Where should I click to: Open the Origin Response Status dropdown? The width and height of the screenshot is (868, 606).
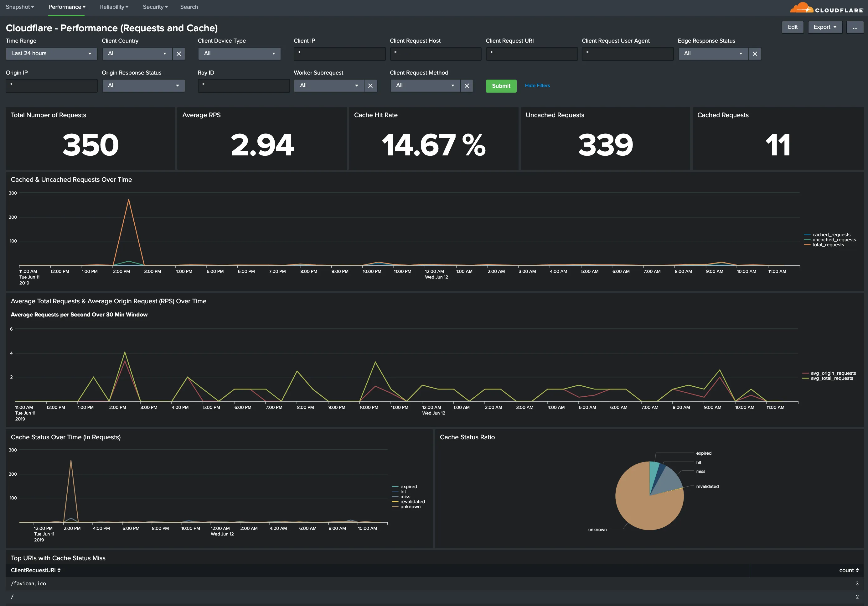[143, 86]
